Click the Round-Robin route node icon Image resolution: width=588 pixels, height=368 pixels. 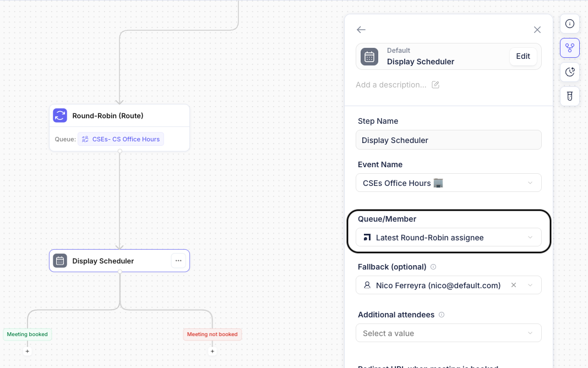pos(60,116)
